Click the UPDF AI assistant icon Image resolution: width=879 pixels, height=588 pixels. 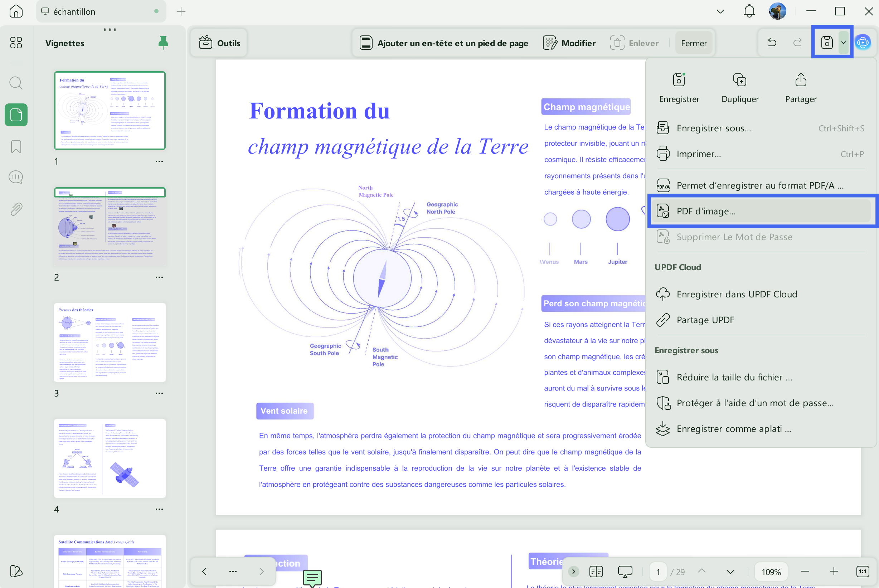click(863, 42)
